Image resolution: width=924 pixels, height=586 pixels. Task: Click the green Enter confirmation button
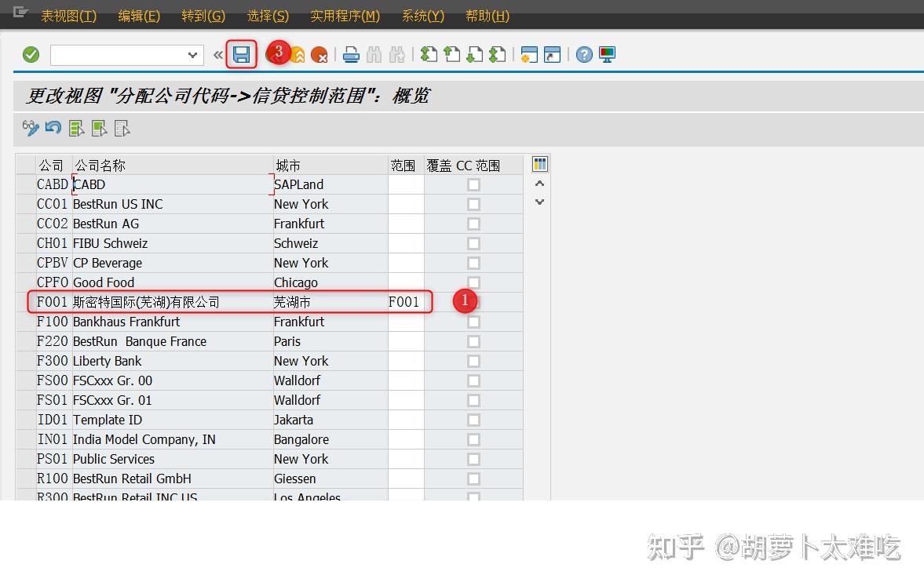(x=31, y=54)
